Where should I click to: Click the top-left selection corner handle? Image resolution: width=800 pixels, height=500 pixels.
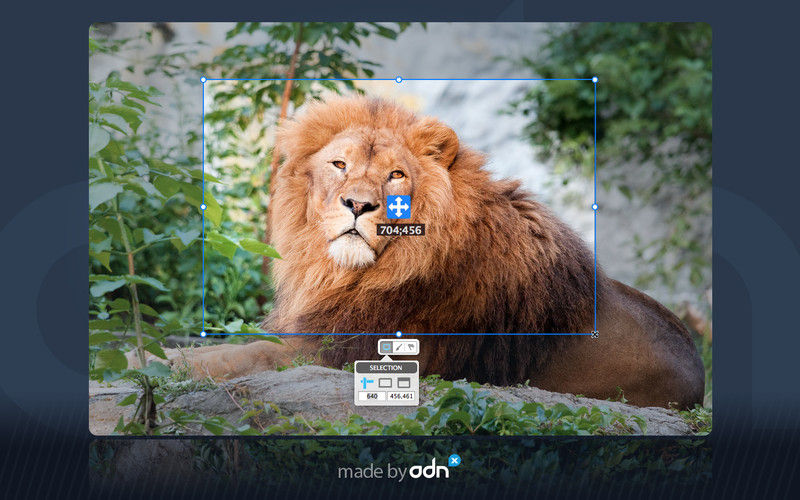click(204, 80)
